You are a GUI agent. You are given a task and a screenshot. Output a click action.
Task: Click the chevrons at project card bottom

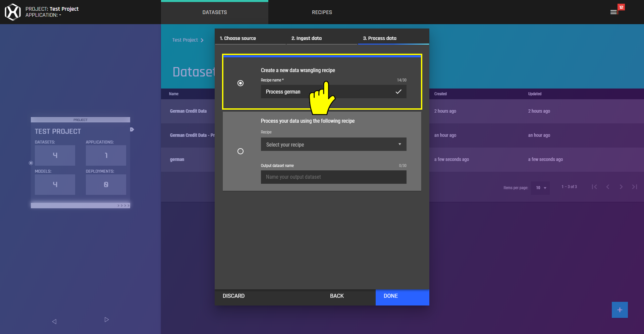[123, 206]
